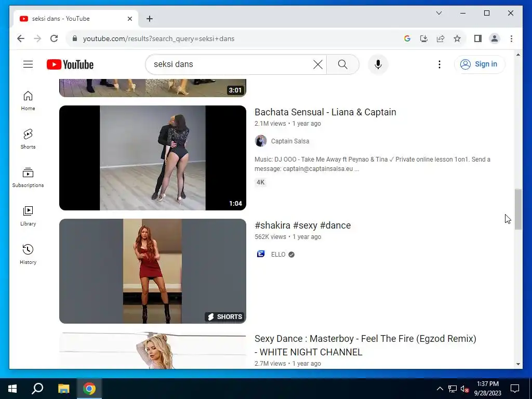
Task: Click the ELLO channel avatar icon
Action: point(261,254)
